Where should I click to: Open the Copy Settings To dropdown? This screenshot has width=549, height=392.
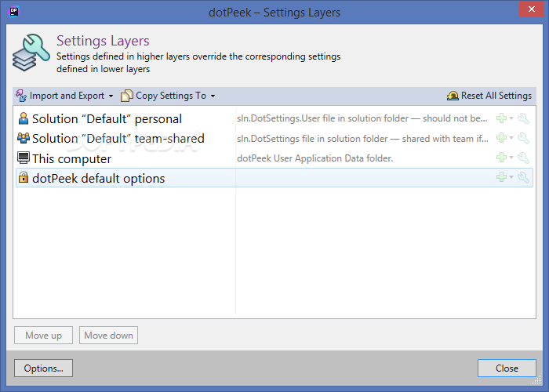168,96
